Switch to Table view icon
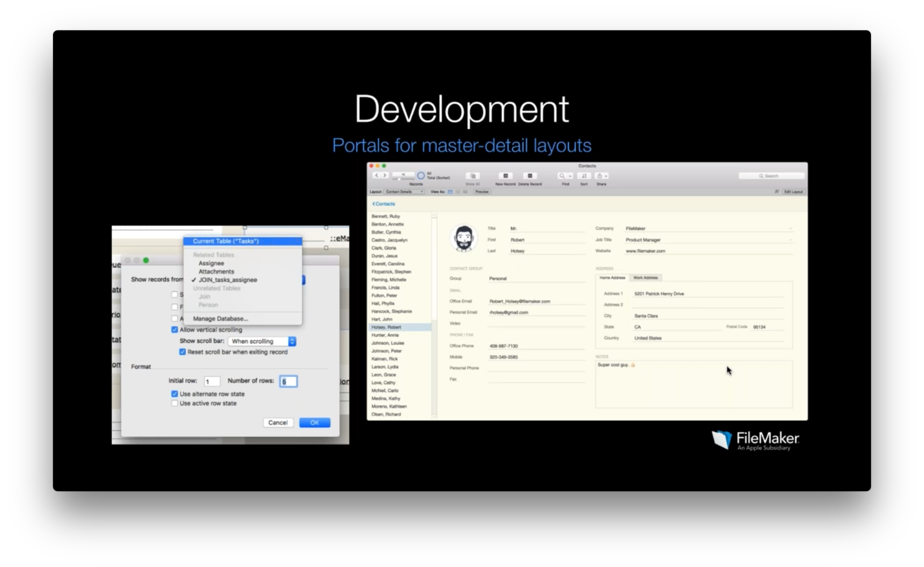The image size is (924, 567). coord(465,192)
